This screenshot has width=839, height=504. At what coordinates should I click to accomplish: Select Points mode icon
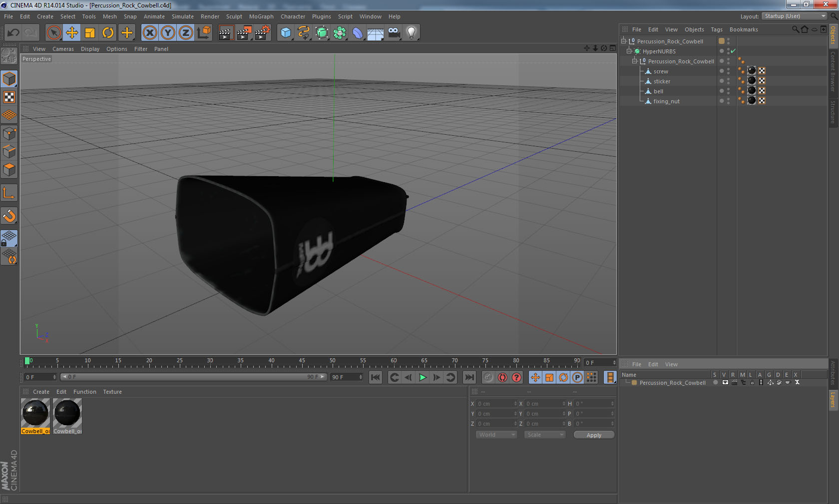[x=9, y=134]
